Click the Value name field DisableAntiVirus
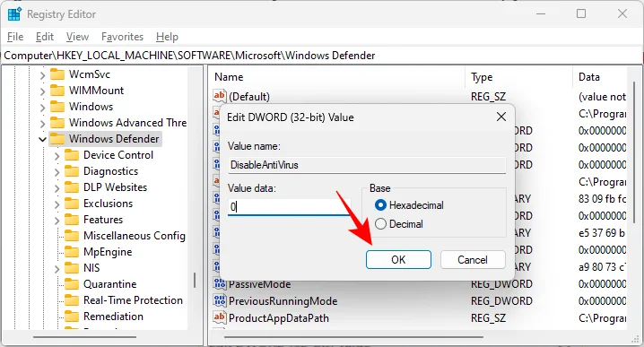The image size is (644, 347). (367, 165)
